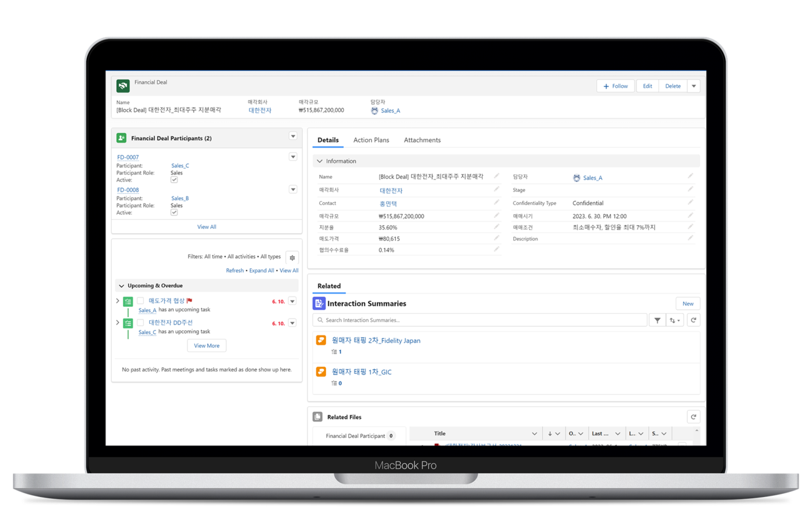This screenshot has width=812, height=516.
Task: Switch to the Details tab
Action: pos(328,140)
